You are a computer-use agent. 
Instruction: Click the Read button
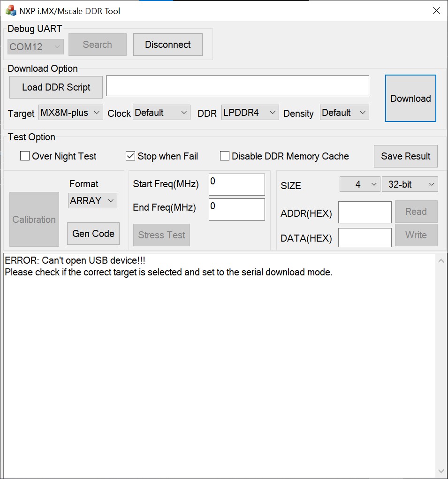click(416, 211)
